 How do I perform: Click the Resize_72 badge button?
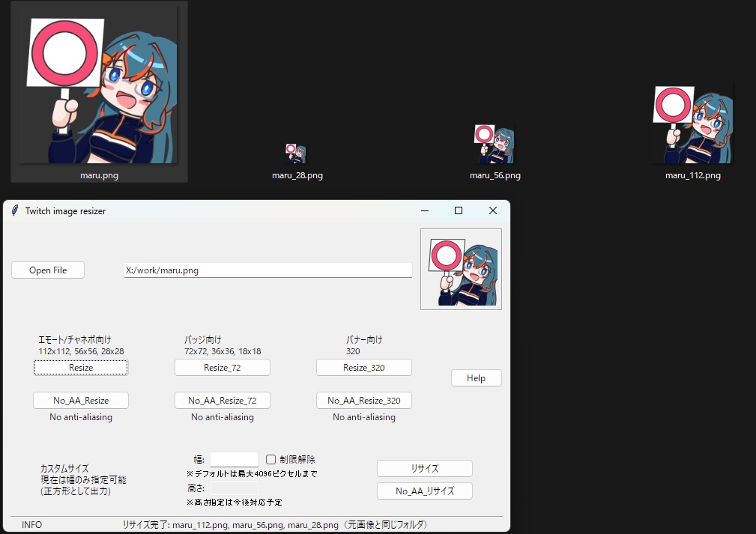pos(223,367)
